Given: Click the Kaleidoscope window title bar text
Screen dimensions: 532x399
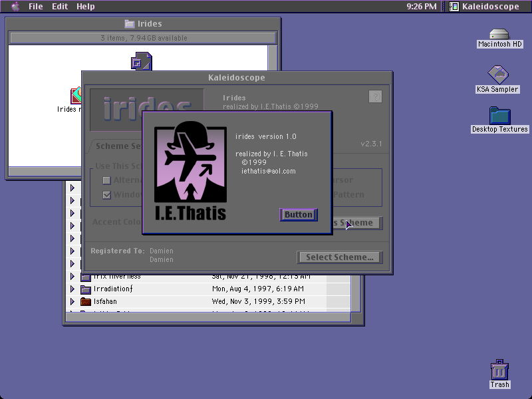Looking at the screenshot, I should 237,78.
